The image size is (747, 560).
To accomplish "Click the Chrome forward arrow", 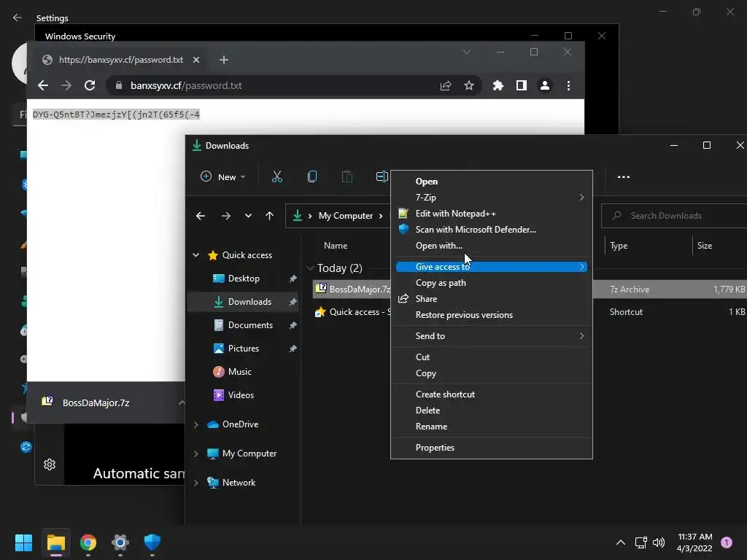I will pos(66,85).
